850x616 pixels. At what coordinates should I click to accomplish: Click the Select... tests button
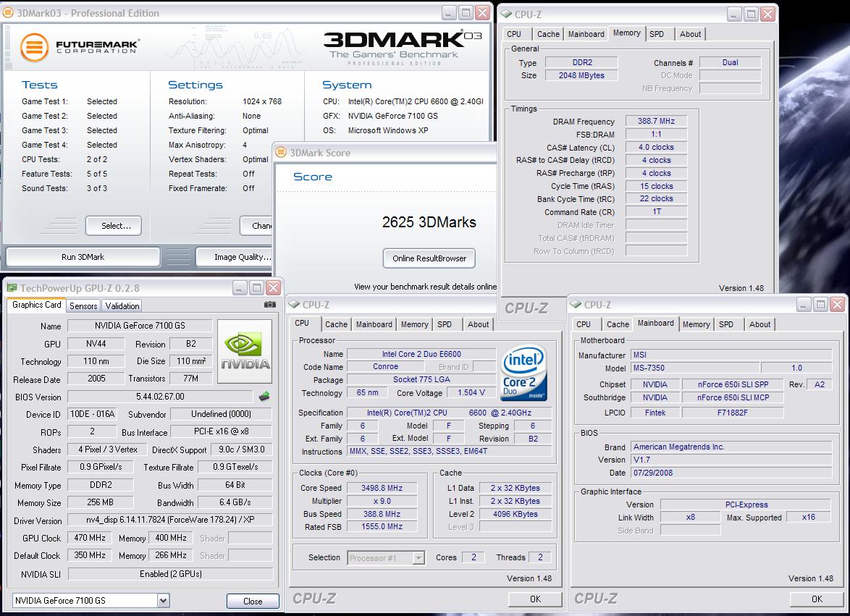point(113,225)
